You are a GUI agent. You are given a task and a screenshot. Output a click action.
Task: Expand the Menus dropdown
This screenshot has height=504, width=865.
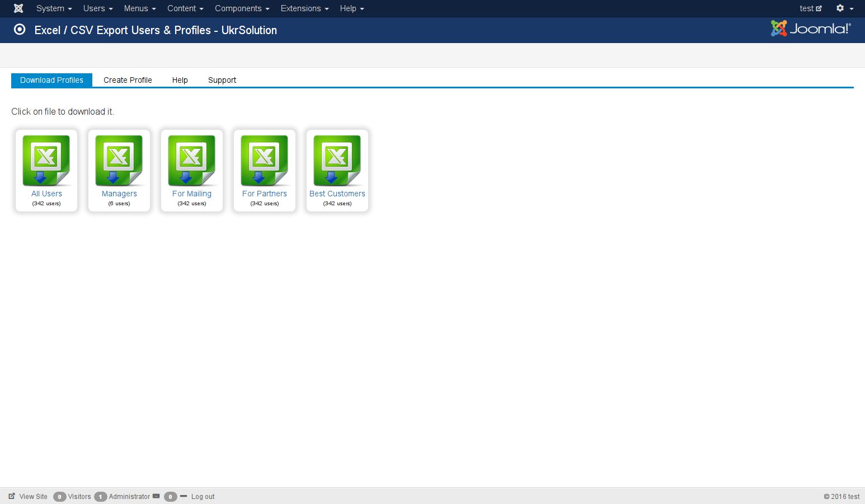click(140, 8)
